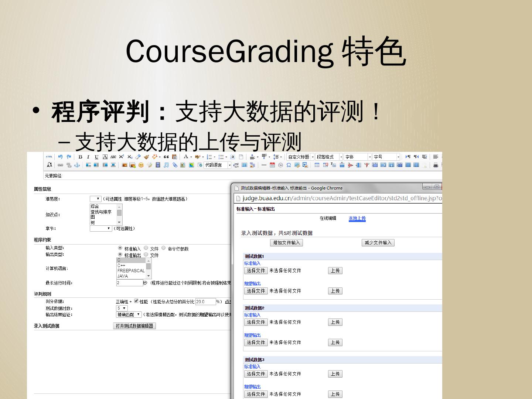The width and height of the screenshot is (532, 399).
Task: Click the 最长运行时间 input field
Action: pos(129,283)
